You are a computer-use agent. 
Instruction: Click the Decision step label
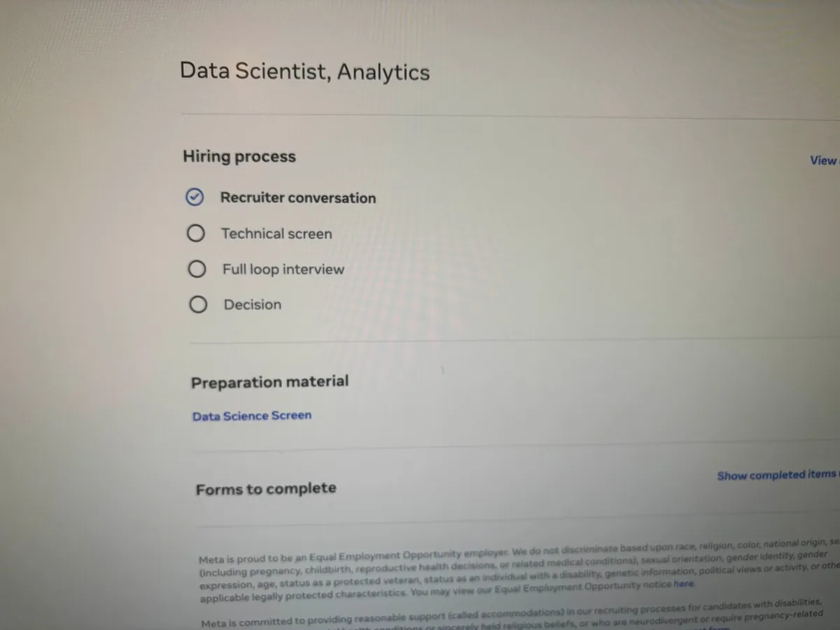point(253,304)
